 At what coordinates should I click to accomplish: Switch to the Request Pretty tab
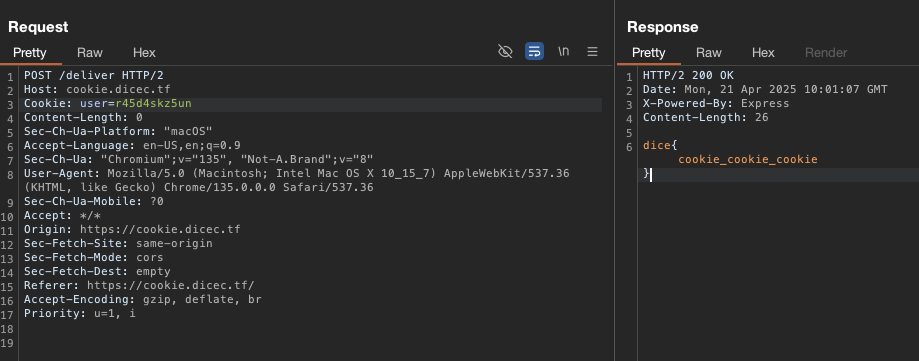tap(30, 53)
